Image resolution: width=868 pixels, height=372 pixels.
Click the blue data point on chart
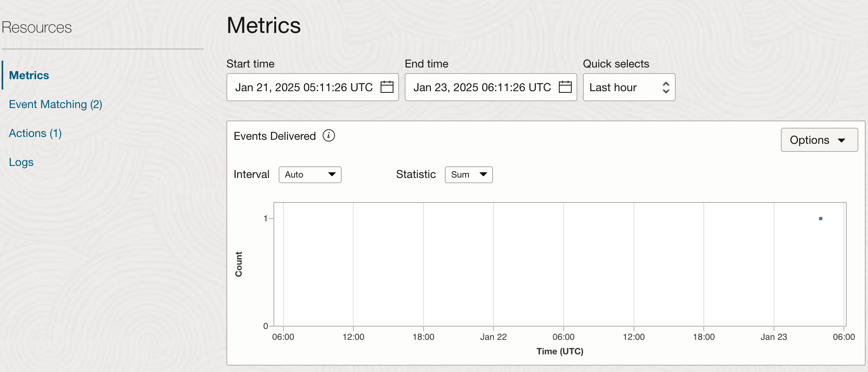pyautogui.click(x=821, y=219)
